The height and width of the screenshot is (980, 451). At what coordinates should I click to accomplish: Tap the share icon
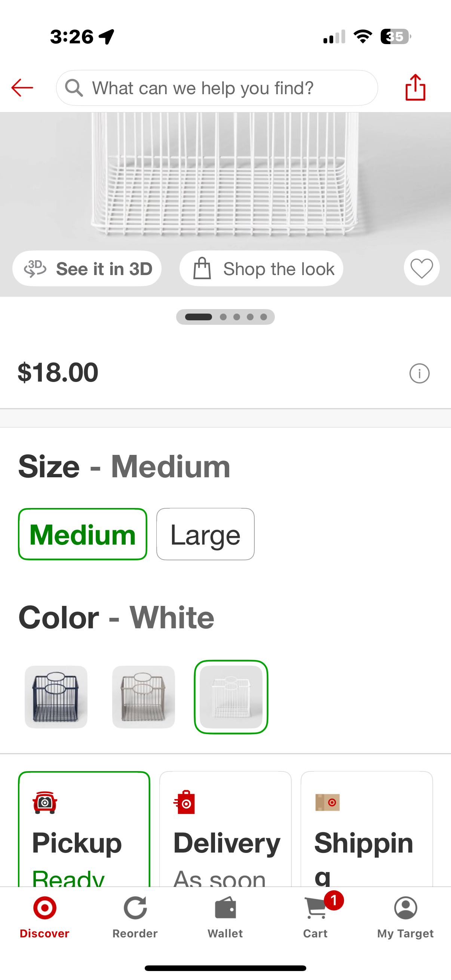pos(415,87)
